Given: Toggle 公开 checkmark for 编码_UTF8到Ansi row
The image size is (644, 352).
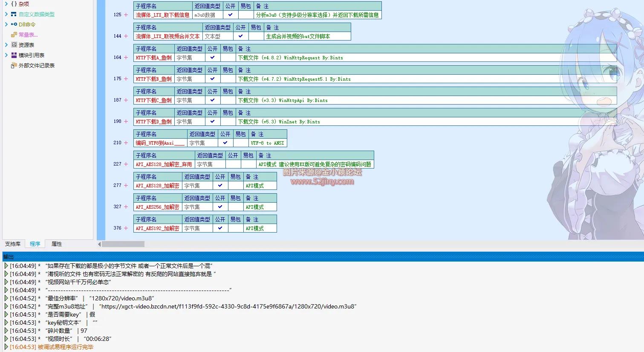Looking at the screenshot, I should tap(225, 143).
